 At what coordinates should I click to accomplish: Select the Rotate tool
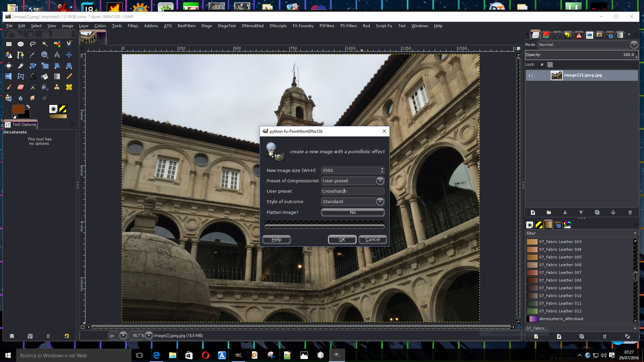click(33, 66)
